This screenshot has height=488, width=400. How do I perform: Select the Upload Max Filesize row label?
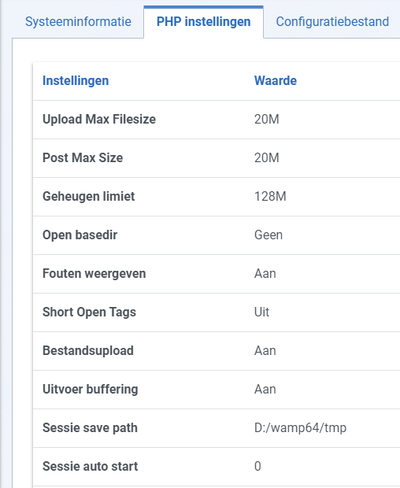[x=99, y=119]
